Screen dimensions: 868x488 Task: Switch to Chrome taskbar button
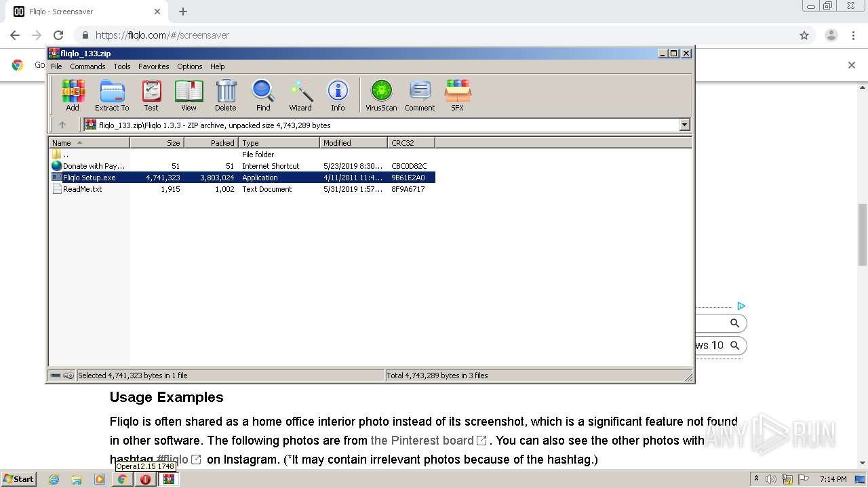[122, 479]
